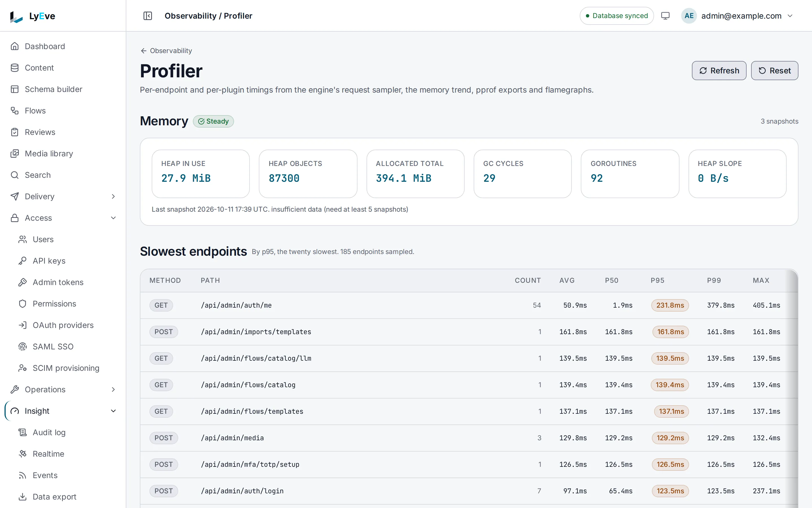Open Schema builder layout icon
812x508 pixels.
point(14,89)
